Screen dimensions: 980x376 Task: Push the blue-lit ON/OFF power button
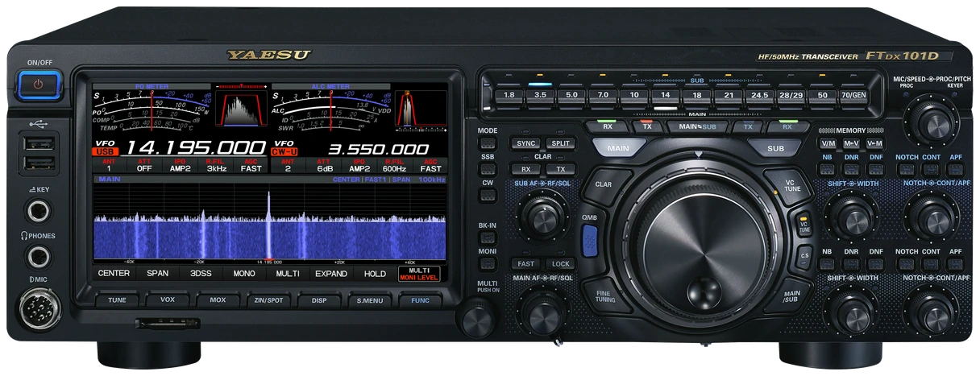pos(38,83)
